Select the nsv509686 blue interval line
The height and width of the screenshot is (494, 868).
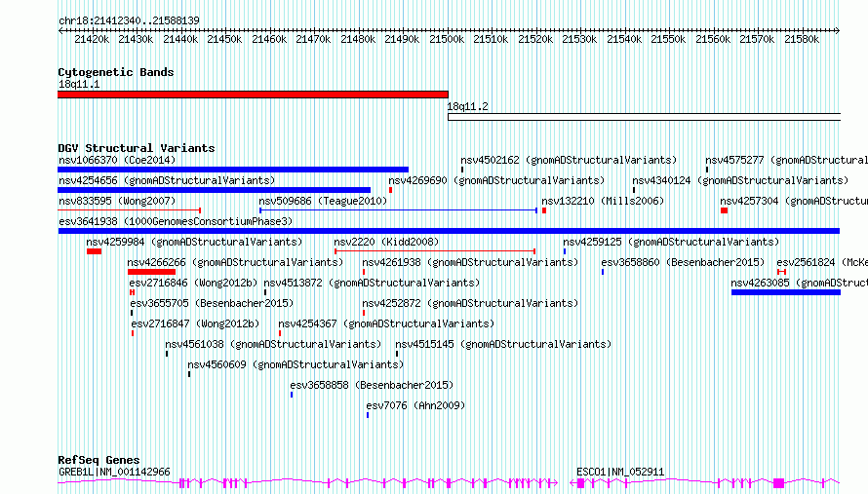pyautogui.click(x=399, y=210)
